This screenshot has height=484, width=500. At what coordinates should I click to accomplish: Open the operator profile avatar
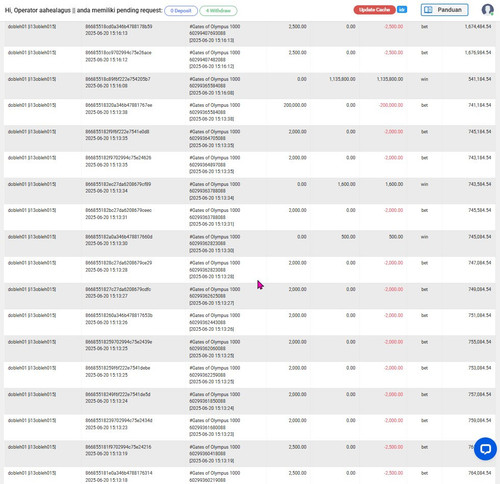tap(488, 10)
